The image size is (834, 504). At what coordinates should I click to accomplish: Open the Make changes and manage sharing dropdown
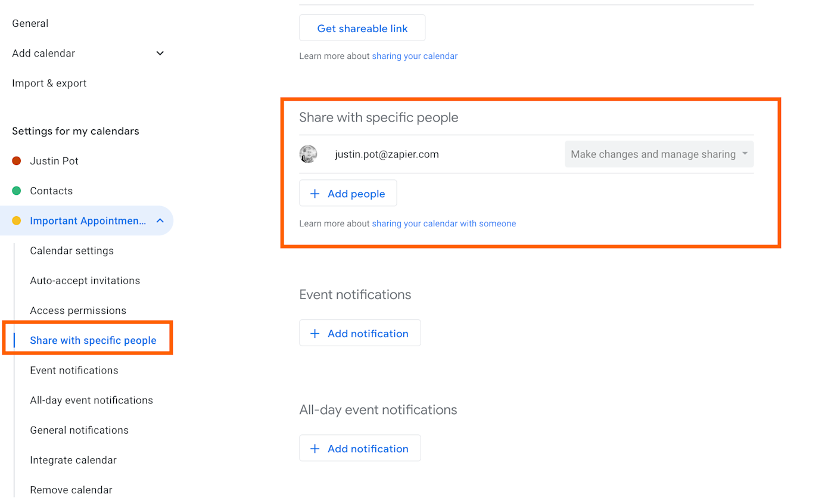click(659, 154)
